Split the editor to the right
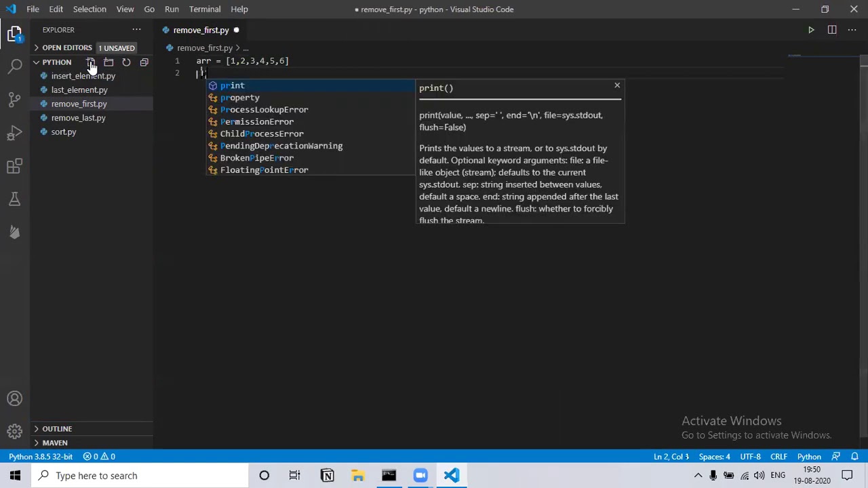 832,30
